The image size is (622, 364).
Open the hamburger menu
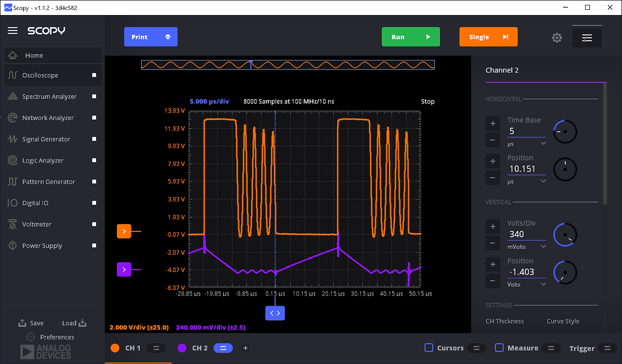coord(13,31)
